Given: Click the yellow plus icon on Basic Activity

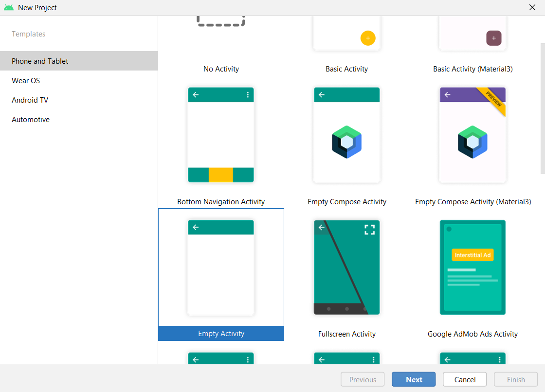Looking at the screenshot, I should point(368,38).
